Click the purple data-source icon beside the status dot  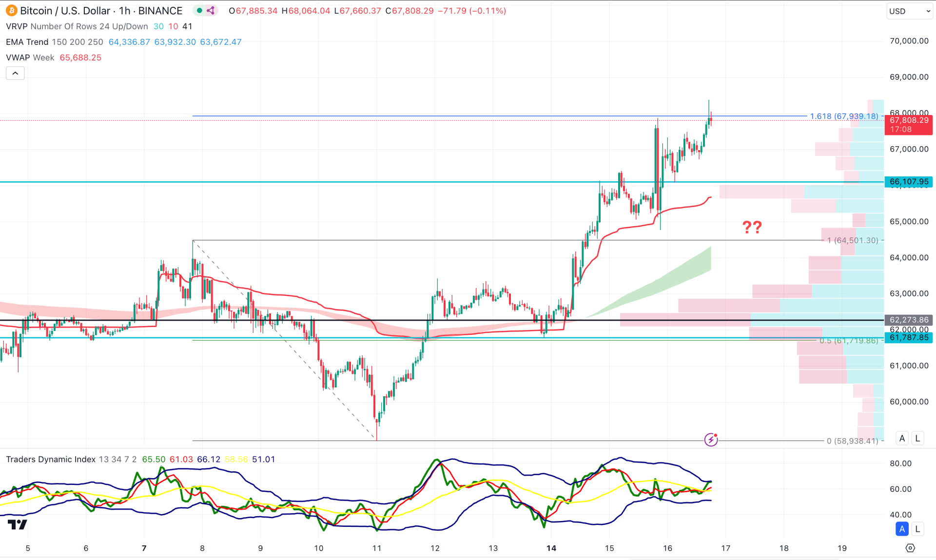point(211,10)
